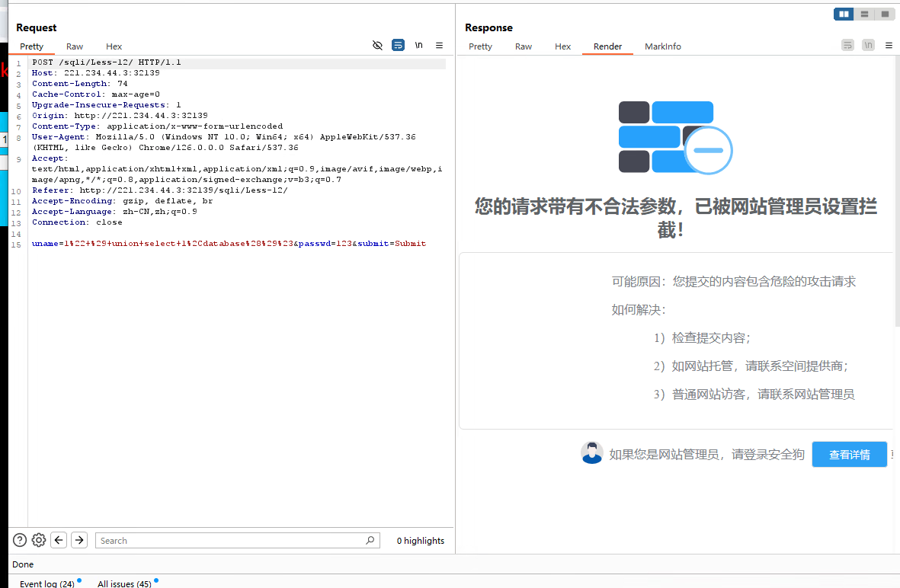This screenshot has width=900, height=588.
Task: Select top-bottom stacked layout icon
Action: (x=864, y=14)
